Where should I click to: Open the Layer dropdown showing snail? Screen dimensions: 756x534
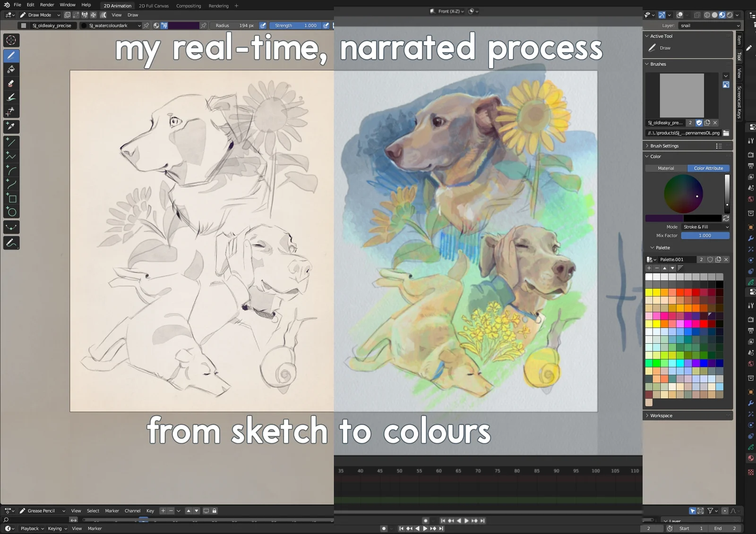[709, 25]
